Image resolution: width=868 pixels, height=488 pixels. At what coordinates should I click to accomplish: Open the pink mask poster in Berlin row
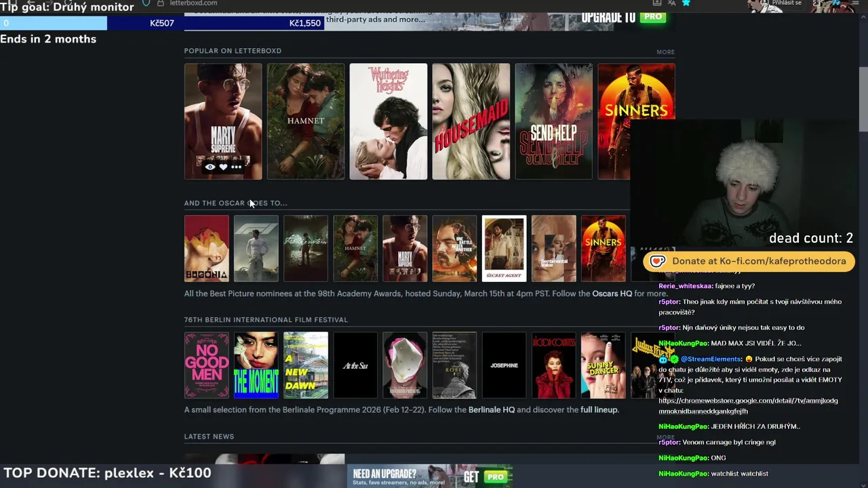click(405, 365)
